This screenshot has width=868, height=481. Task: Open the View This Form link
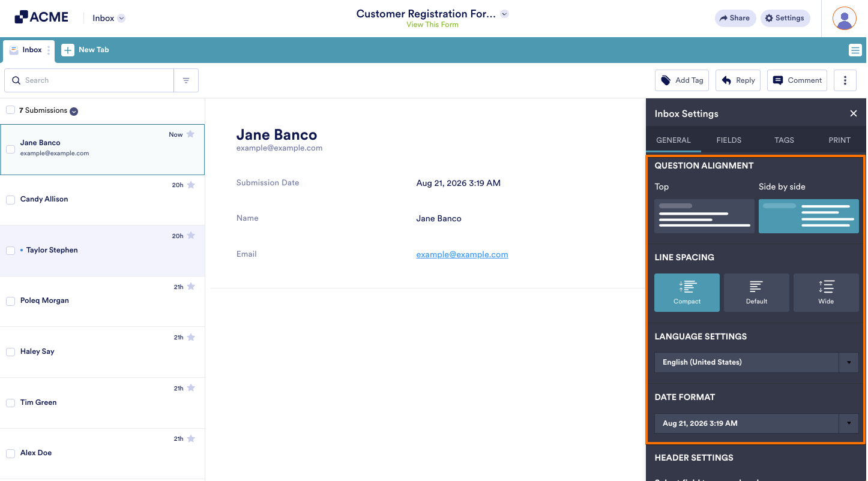point(432,25)
